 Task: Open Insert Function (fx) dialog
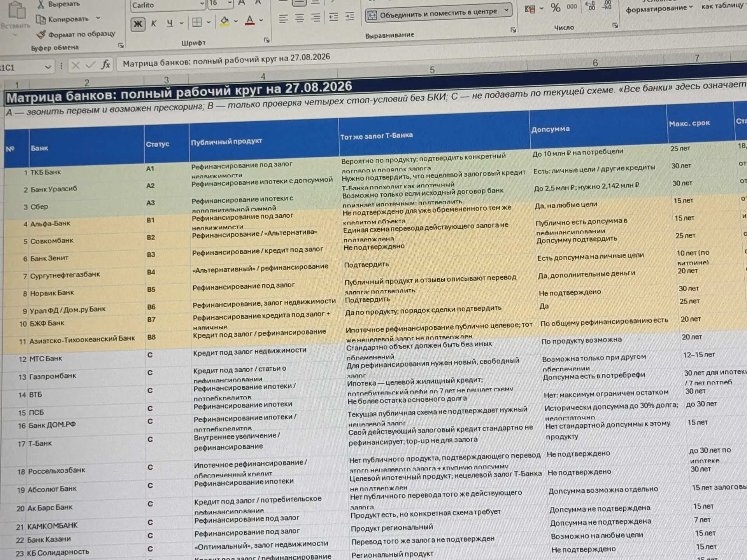tap(105, 65)
